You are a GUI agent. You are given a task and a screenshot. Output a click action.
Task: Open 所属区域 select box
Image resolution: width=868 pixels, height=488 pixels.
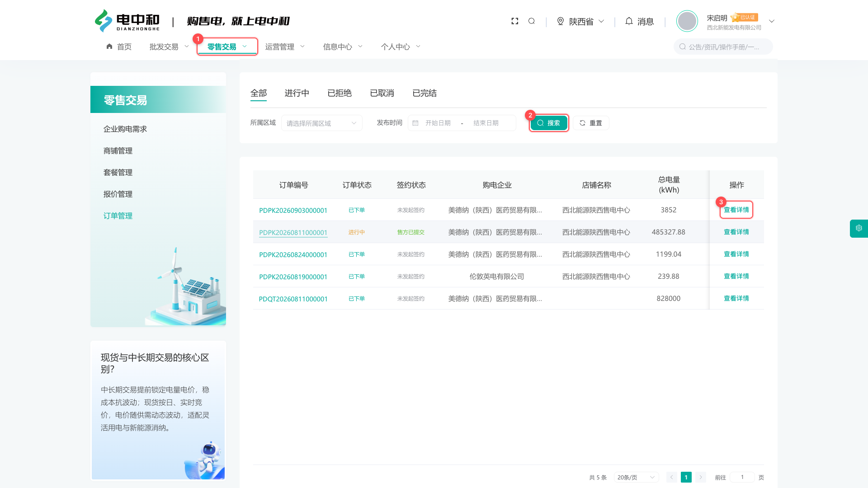322,123
